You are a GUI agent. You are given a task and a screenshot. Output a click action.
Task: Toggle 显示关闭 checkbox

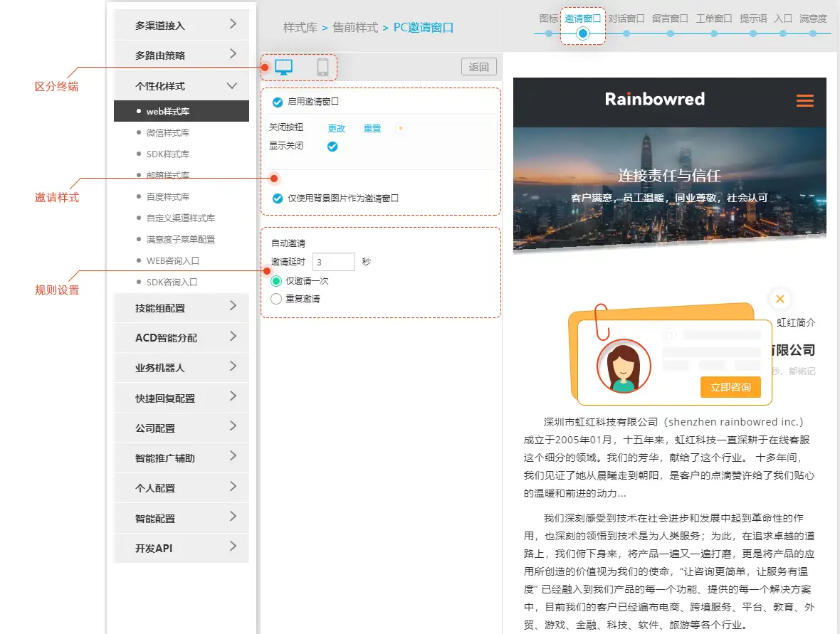pyautogui.click(x=332, y=146)
